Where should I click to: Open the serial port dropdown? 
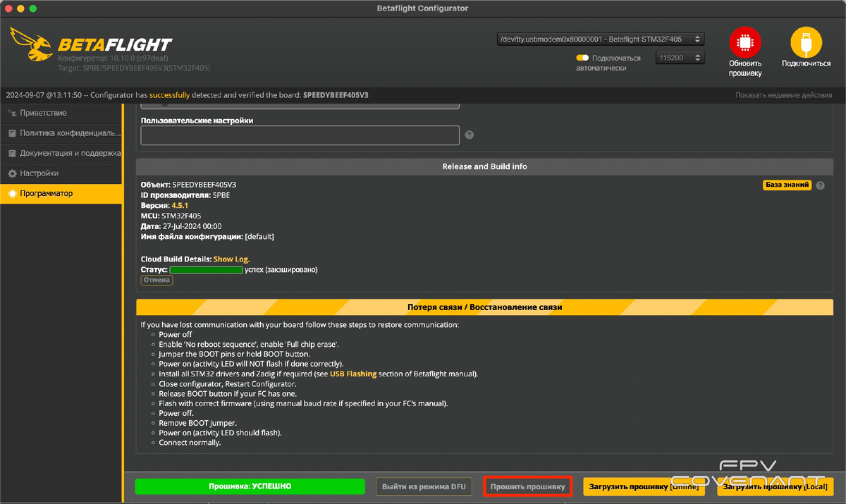[600, 39]
